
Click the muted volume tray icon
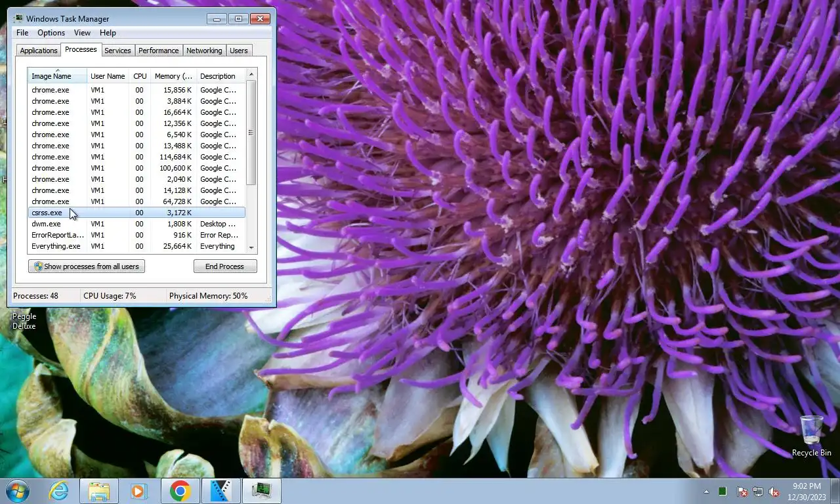coord(774,492)
